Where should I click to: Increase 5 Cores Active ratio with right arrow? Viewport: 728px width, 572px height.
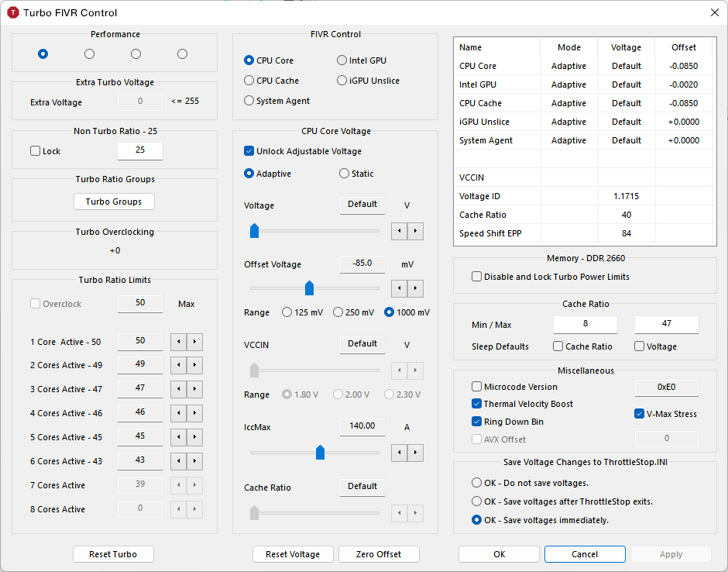pos(194,437)
